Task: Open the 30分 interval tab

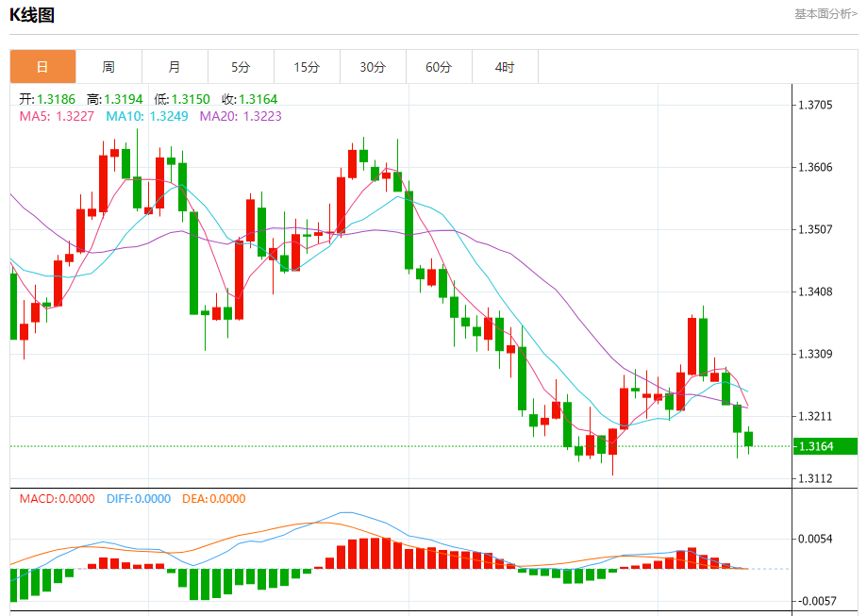Action: 374,67
